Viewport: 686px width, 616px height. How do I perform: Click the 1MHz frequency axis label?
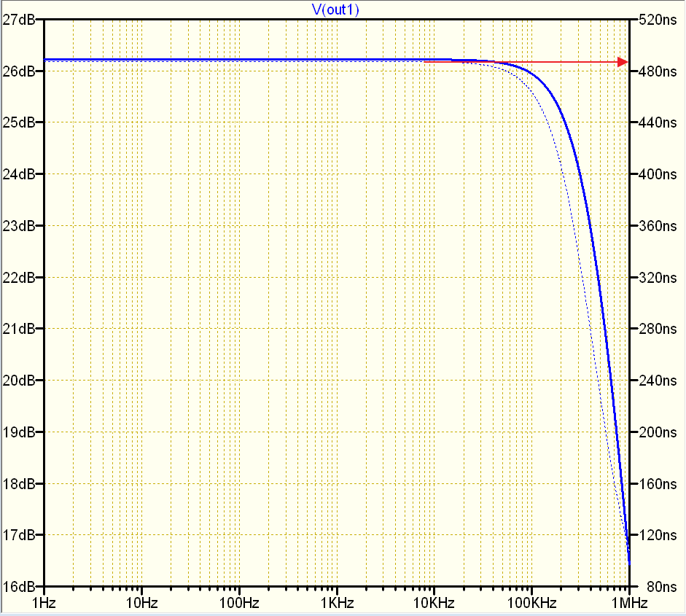coord(630,603)
